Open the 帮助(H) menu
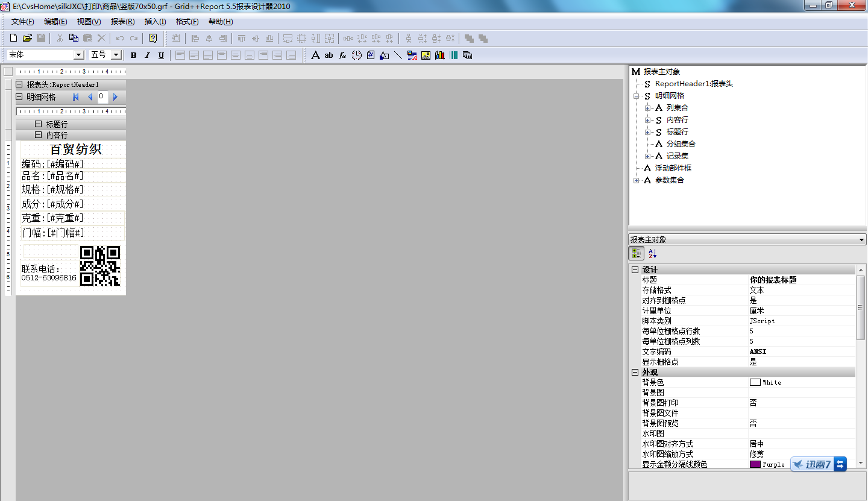Screen dimensions: 868x501 221,22
